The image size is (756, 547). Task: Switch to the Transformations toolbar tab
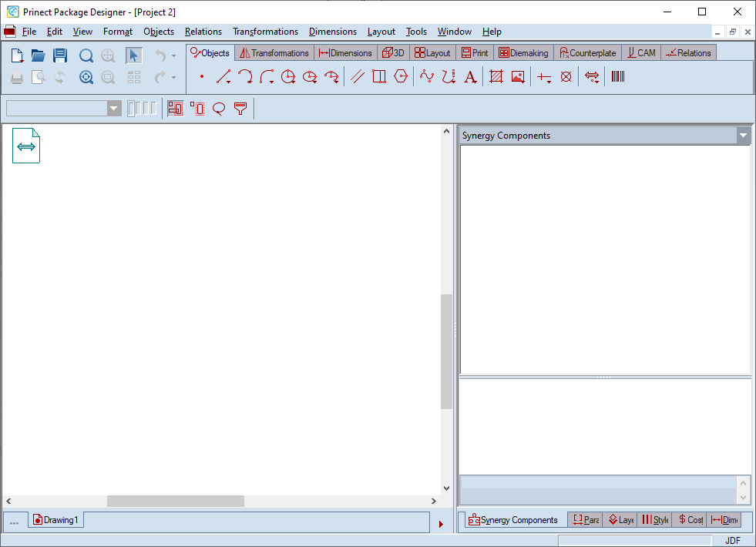(x=274, y=53)
